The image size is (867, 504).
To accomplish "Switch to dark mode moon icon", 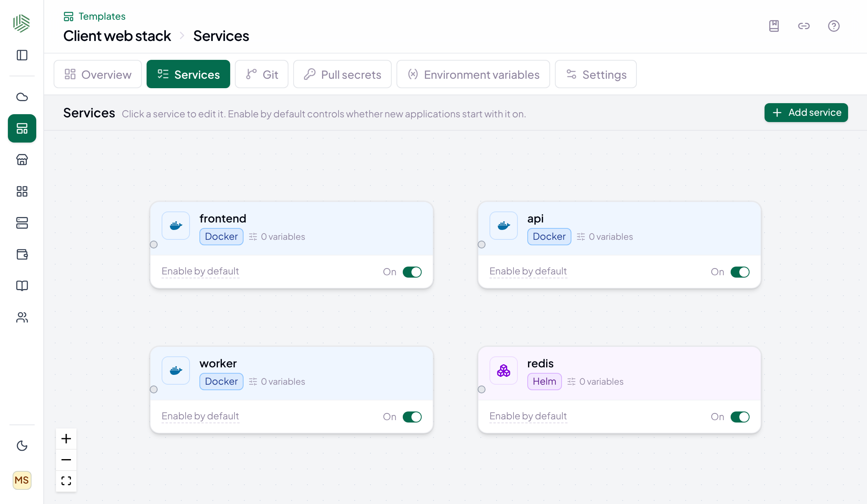I will pyautogui.click(x=22, y=446).
